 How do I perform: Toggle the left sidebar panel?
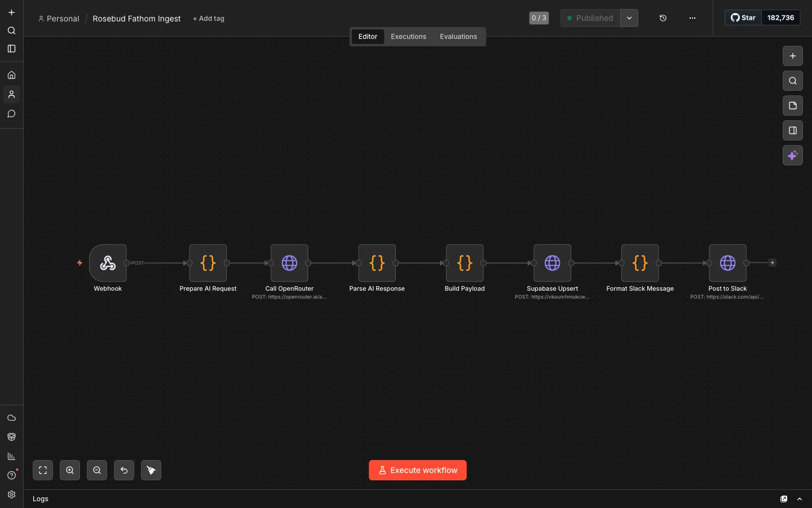[11, 49]
